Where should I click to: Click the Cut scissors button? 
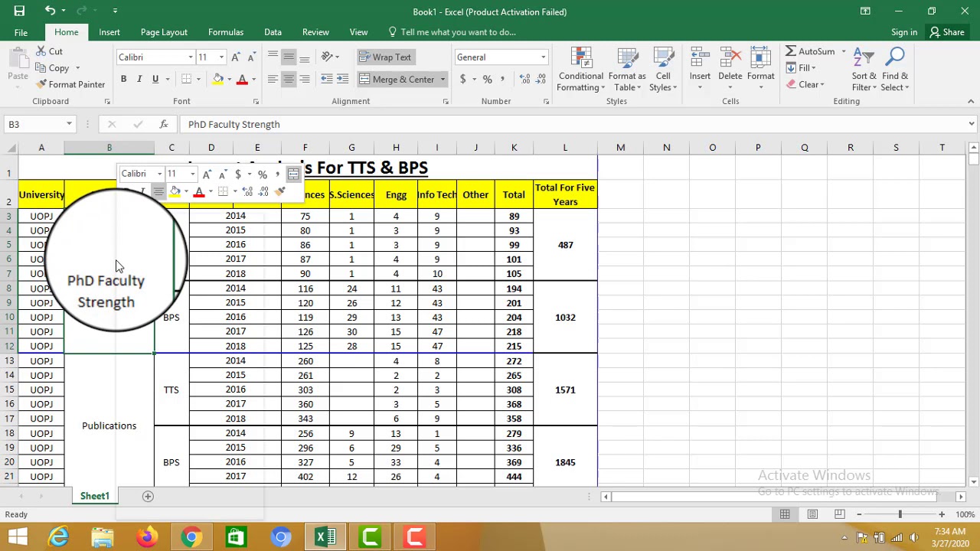tap(50, 51)
